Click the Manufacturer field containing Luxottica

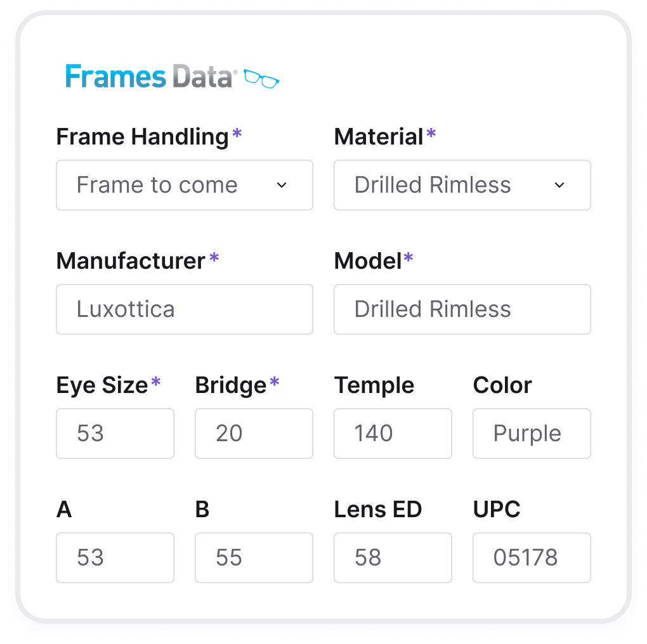(x=184, y=309)
